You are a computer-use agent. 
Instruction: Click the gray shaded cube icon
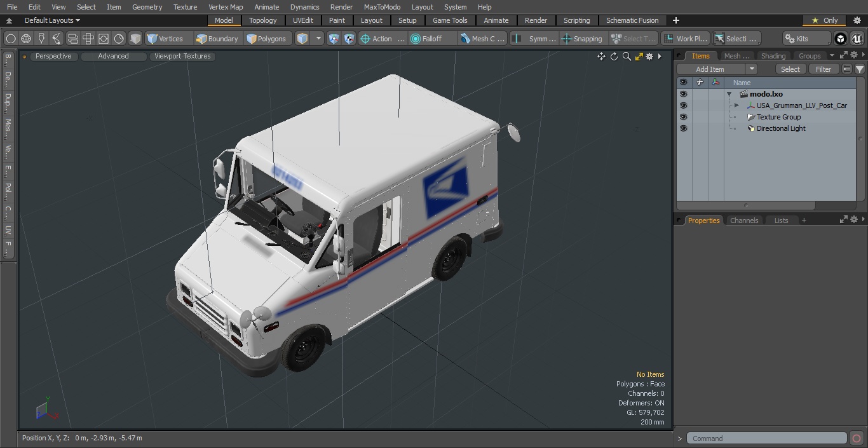pos(135,39)
